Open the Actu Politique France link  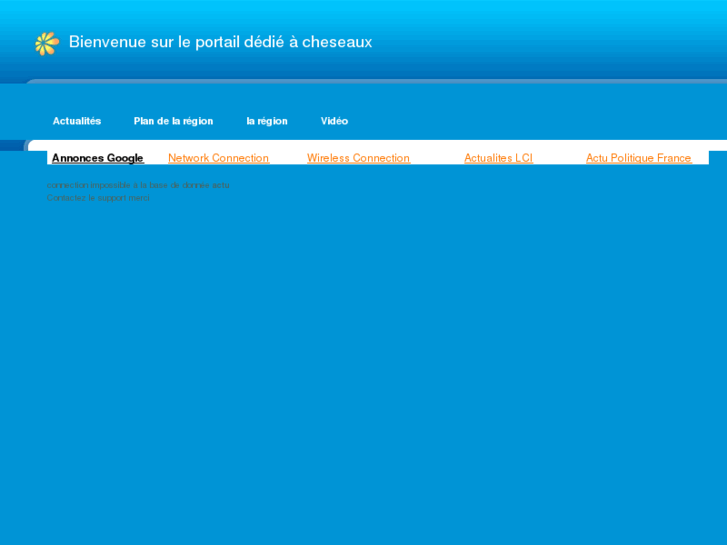pos(639,158)
